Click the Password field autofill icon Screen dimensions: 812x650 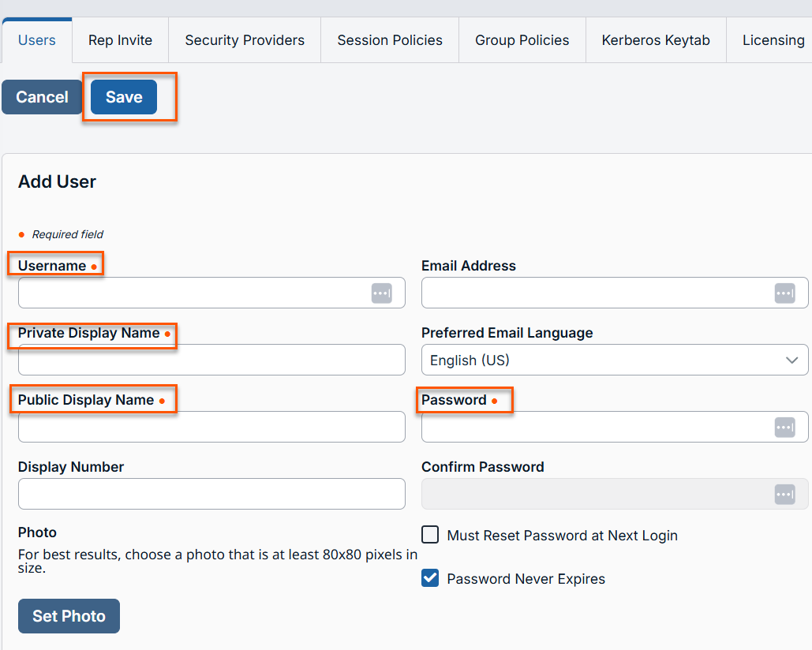pyautogui.click(x=784, y=427)
